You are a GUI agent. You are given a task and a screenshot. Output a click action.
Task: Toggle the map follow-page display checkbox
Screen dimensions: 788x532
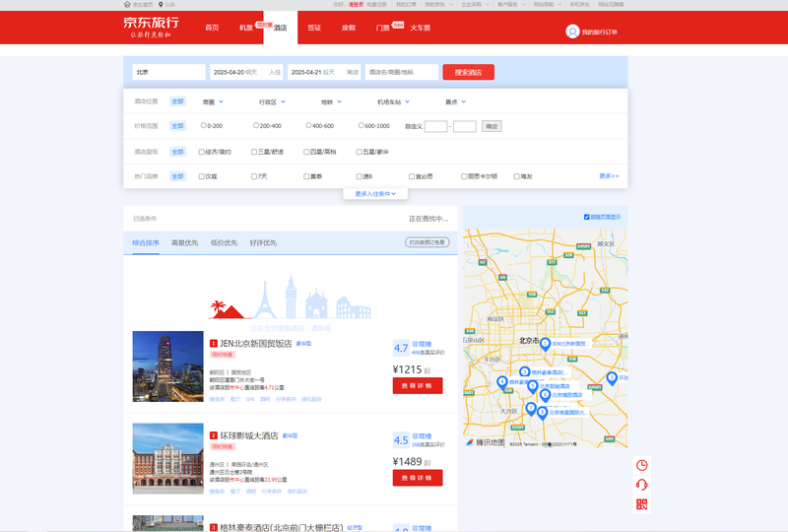click(x=586, y=217)
